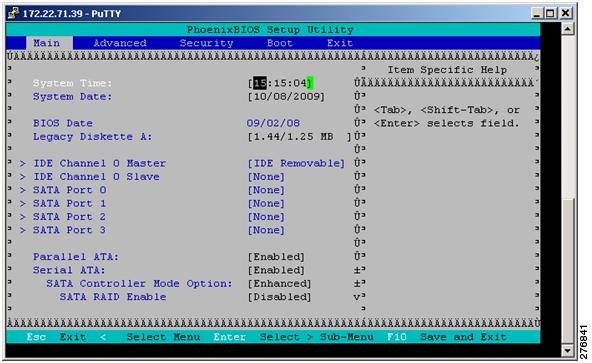This screenshot has height=363, width=592.
Task: Open the Boot menu tab
Action: tap(280, 43)
